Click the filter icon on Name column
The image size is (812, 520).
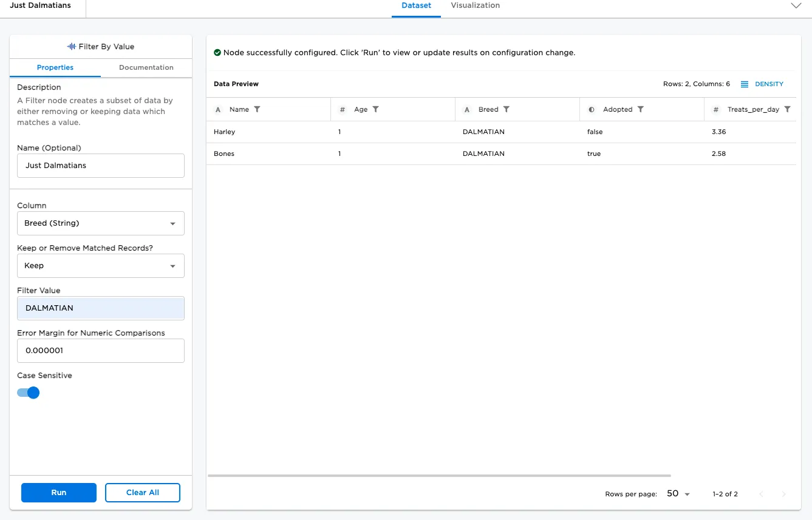(257, 109)
